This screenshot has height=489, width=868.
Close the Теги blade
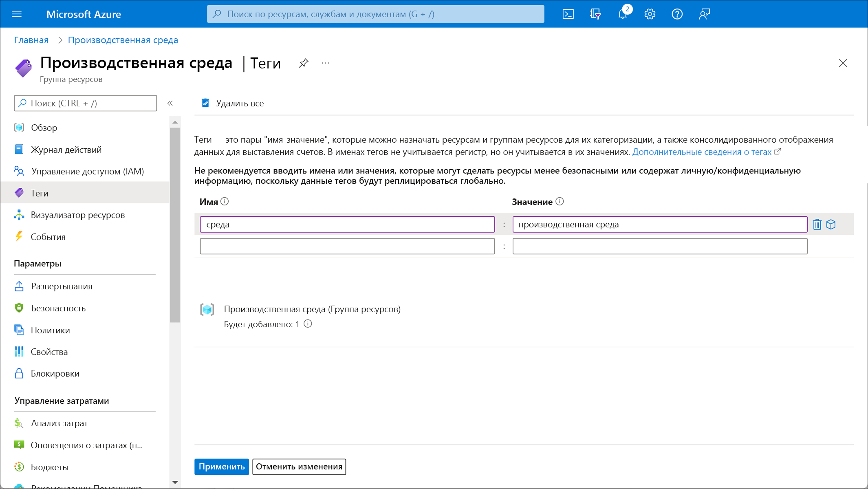[x=843, y=63]
